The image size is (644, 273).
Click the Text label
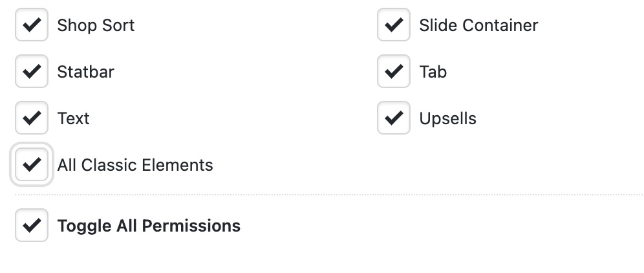click(73, 119)
